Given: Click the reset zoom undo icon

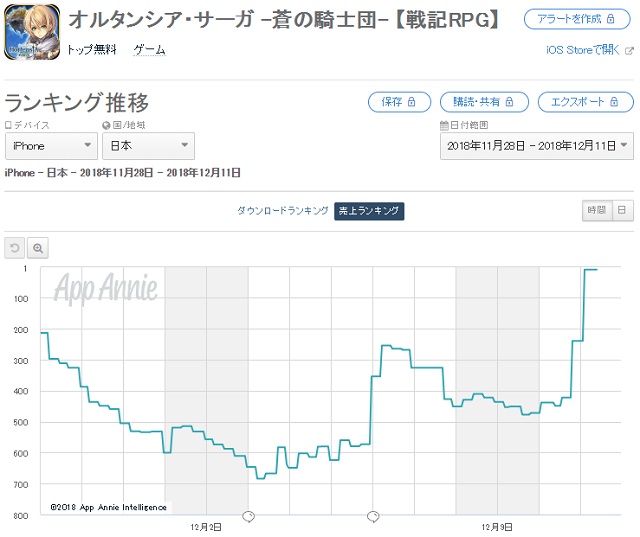Looking at the screenshot, I should 14,248.
